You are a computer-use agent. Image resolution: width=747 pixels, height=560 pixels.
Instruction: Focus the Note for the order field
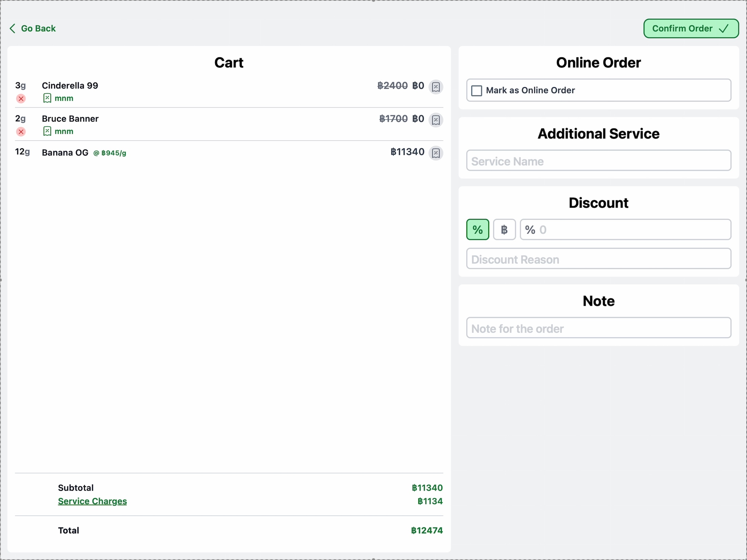pos(598,328)
